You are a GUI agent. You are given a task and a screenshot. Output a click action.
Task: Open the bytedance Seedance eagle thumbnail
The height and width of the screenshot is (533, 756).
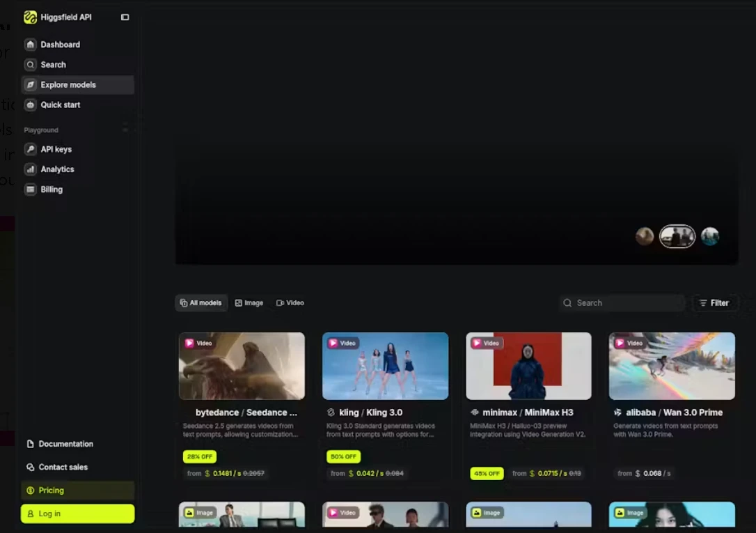tap(242, 366)
